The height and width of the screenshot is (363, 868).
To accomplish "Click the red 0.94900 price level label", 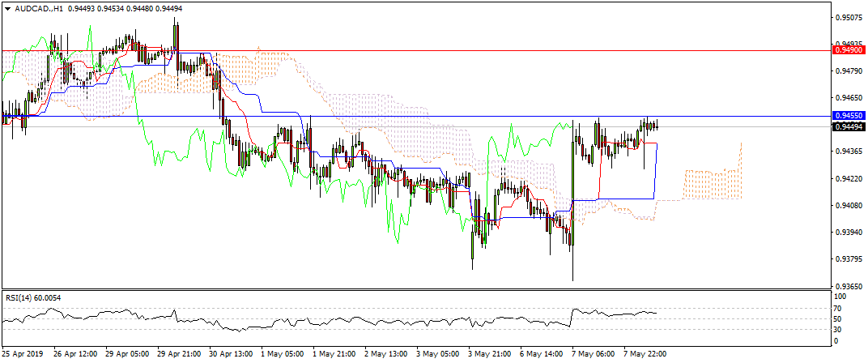I will pyautogui.click(x=849, y=50).
